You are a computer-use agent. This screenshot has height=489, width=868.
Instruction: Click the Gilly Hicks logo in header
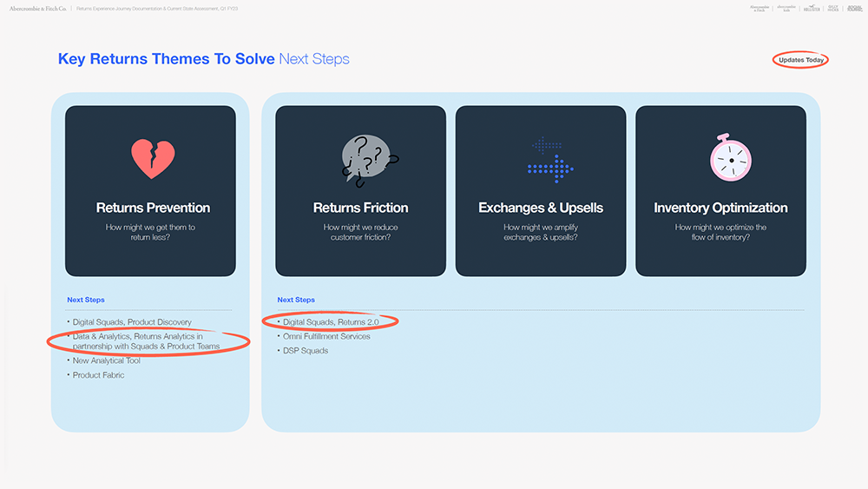(x=832, y=8)
